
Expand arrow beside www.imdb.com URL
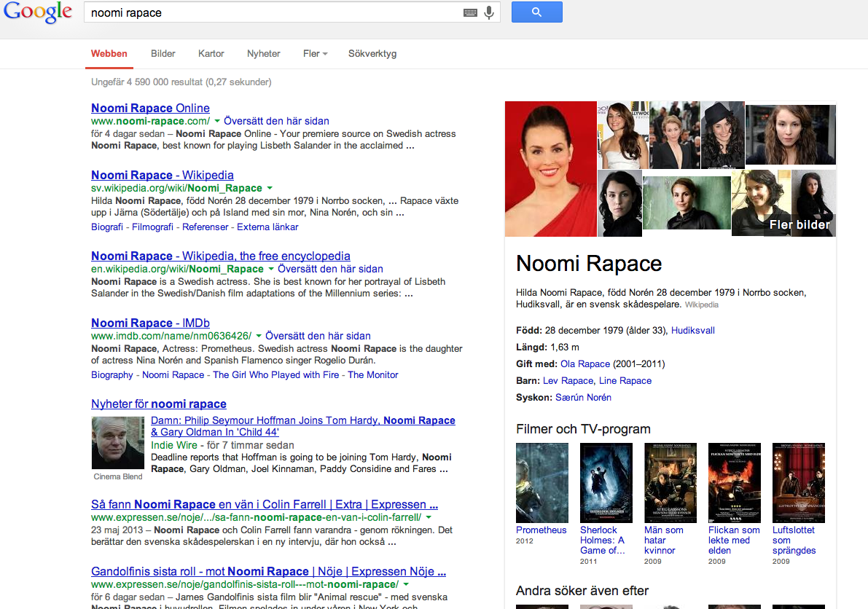coord(259,336)
